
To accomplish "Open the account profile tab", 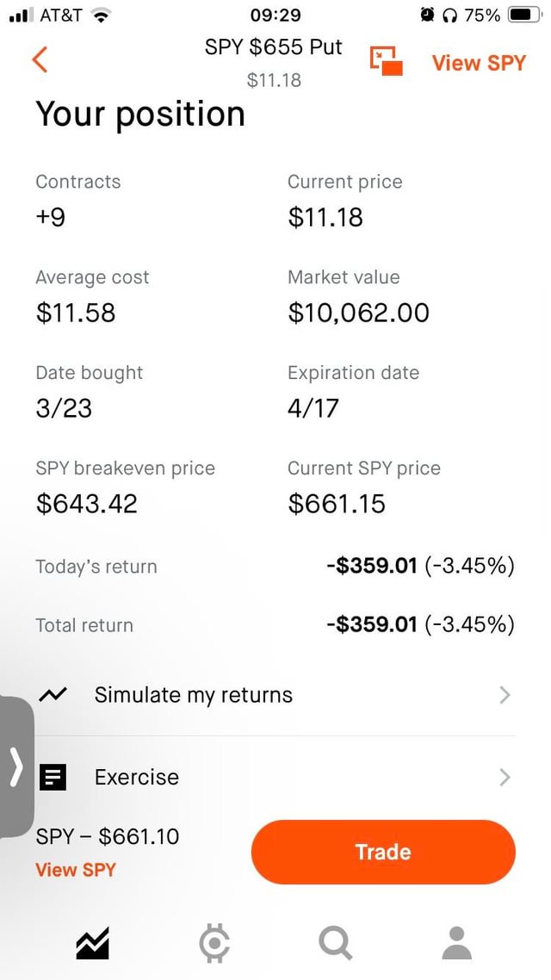I will tap(457, 944).
